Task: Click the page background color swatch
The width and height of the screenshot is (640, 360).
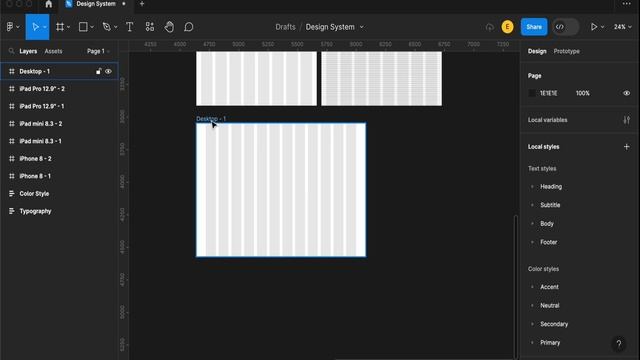Action: (x=531, y=93)
